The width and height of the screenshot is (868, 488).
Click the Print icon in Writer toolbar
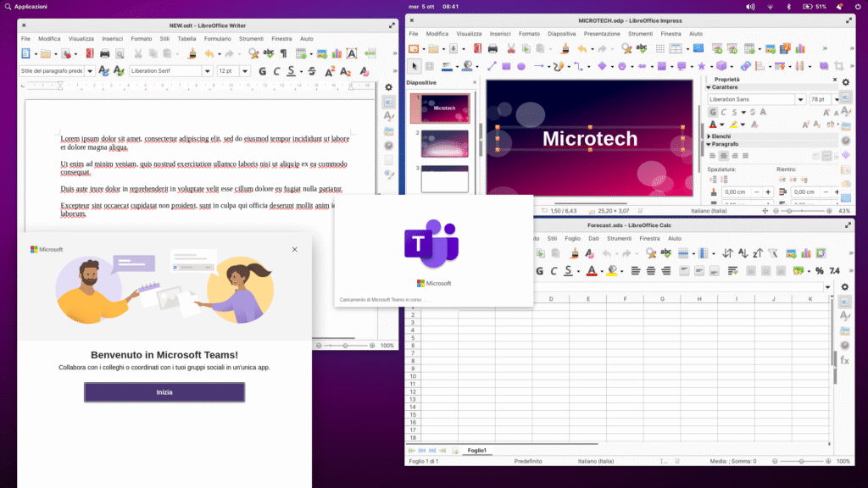(x=104, y=53)
